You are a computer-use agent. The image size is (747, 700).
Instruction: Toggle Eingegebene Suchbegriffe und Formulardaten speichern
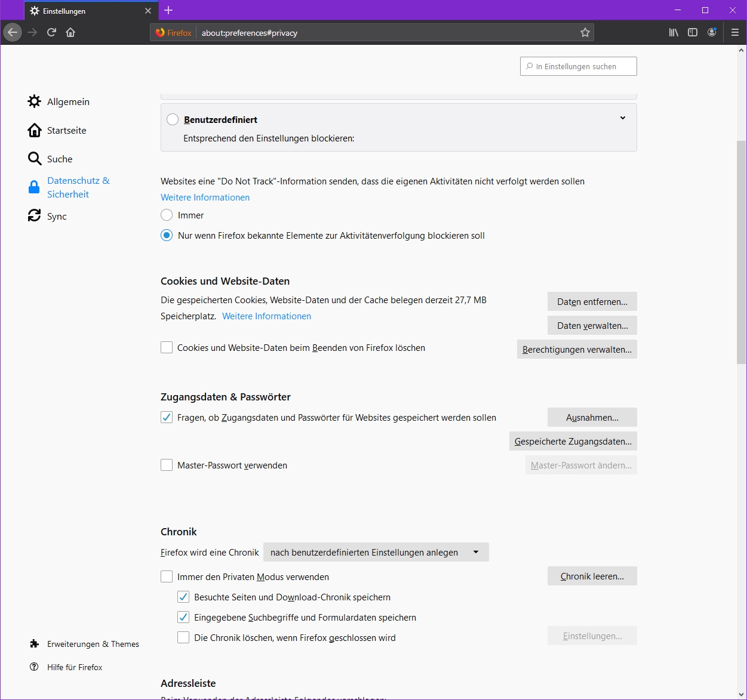(183, 617)
